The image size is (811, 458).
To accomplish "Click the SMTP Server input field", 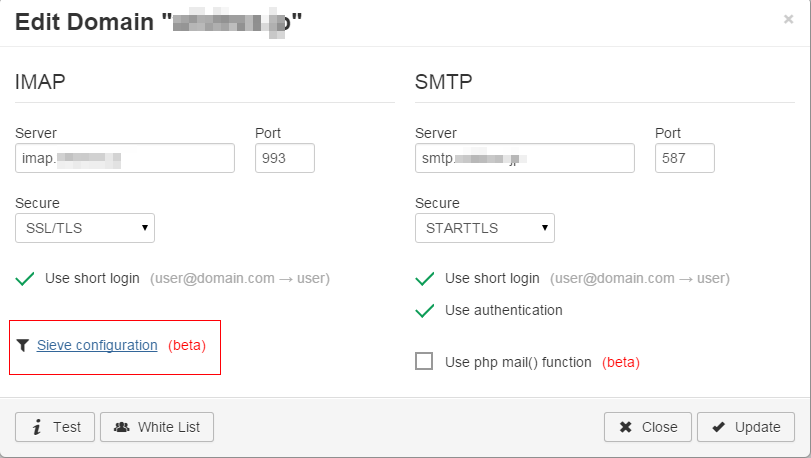I will (525, 158).
